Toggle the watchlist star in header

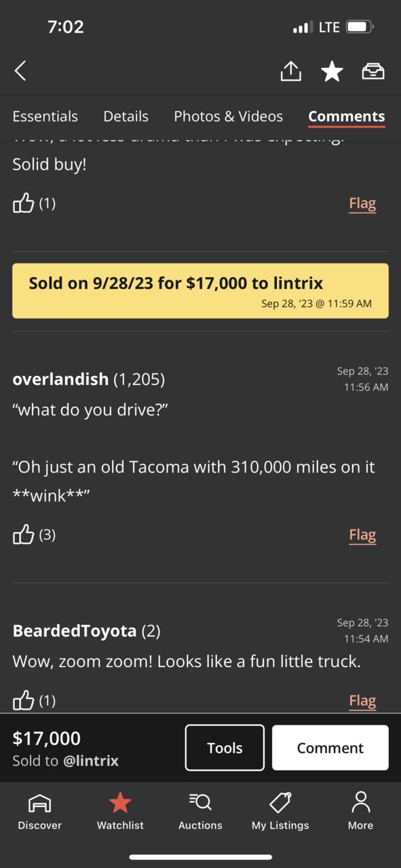(x=332, y=71)
